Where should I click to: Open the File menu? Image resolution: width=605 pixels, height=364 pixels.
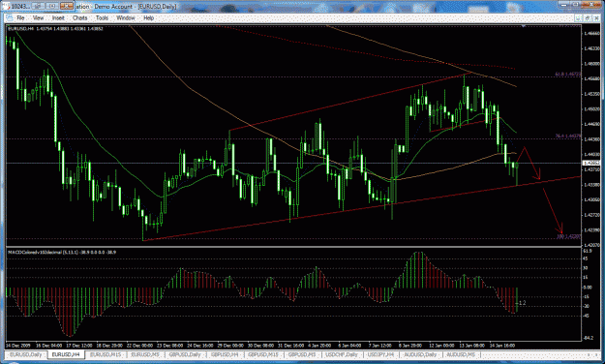[20, 17]
